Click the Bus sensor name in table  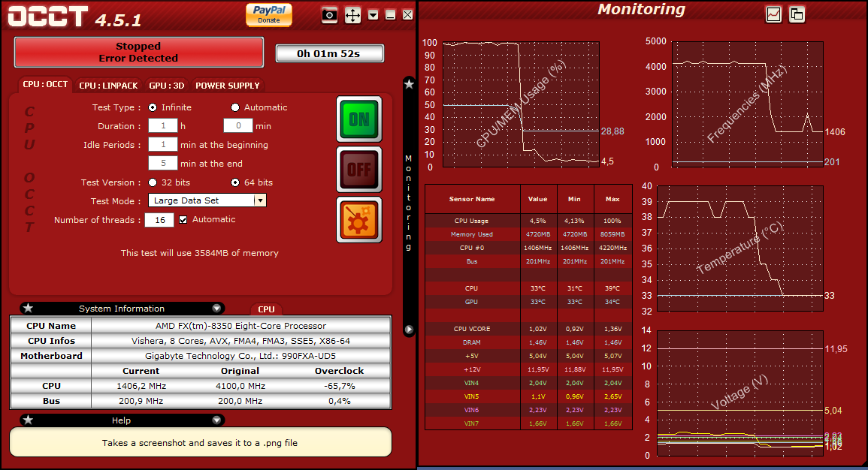tap(472, 261)
